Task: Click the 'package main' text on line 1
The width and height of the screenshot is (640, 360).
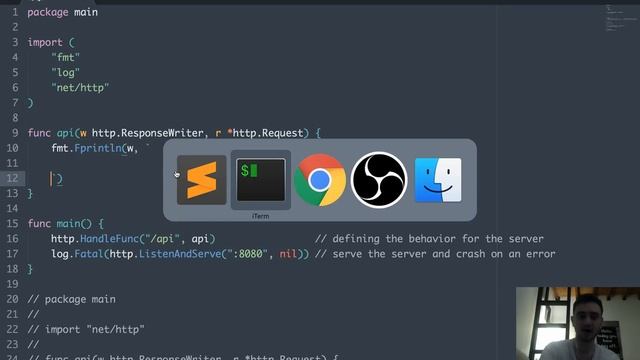Action: [x=62, y=13]
